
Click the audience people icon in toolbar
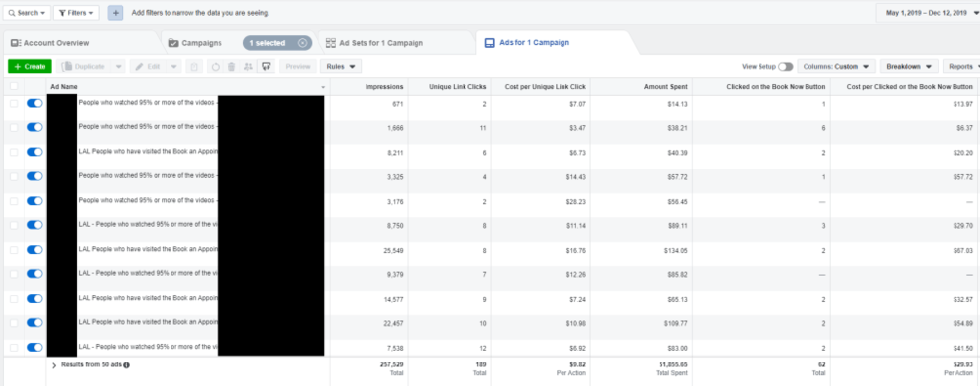coord(248,67)
